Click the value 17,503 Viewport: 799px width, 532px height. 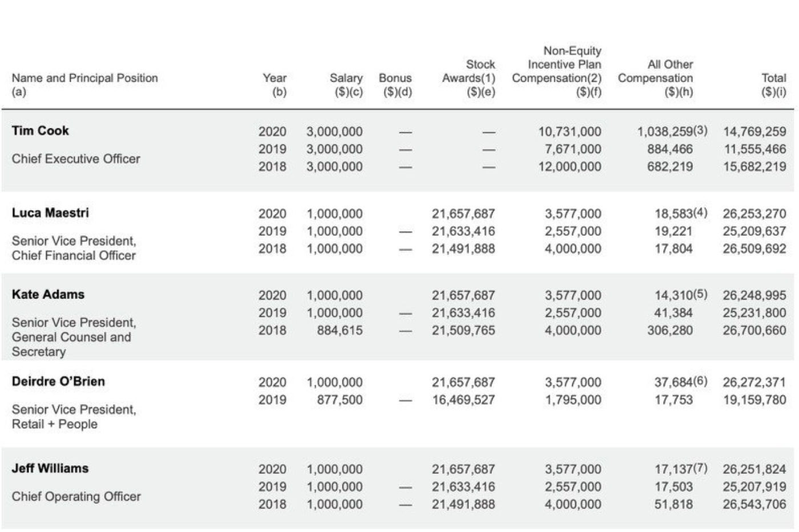(673, 487)
